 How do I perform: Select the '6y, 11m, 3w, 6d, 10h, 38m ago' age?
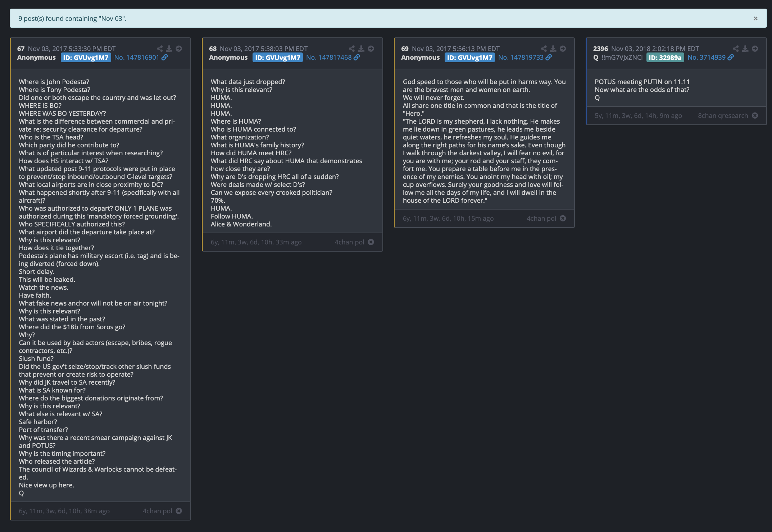tap(64, 511)
